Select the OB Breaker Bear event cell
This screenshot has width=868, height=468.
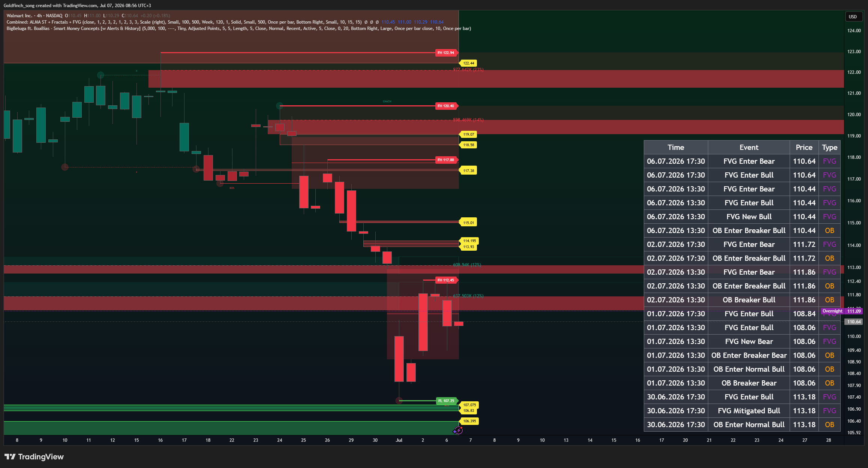[x=749, y=383]
